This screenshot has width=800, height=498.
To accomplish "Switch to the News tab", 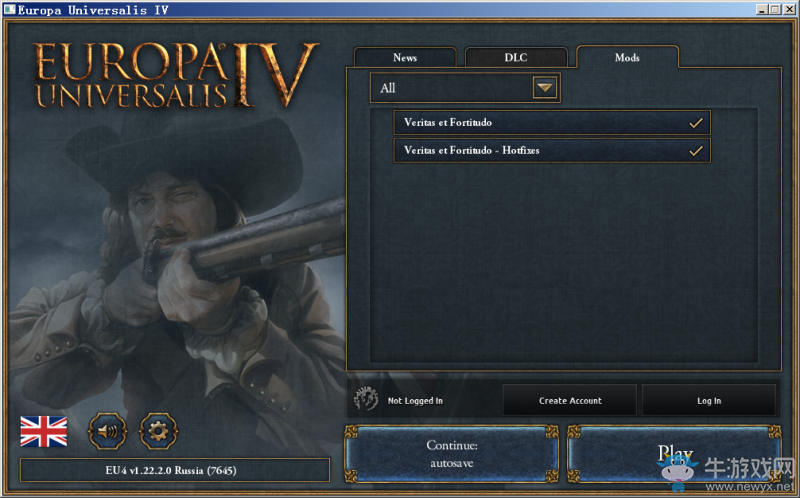I will (405, 57).
